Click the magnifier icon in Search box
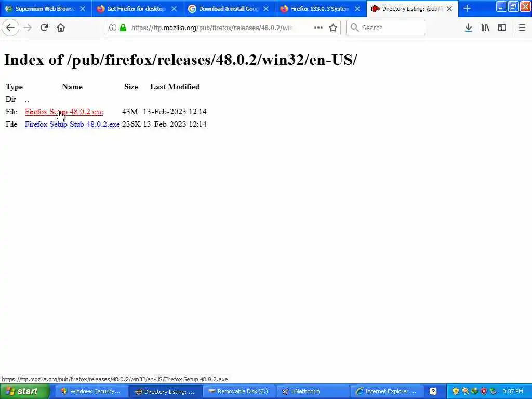 click(x=354, y=28)
